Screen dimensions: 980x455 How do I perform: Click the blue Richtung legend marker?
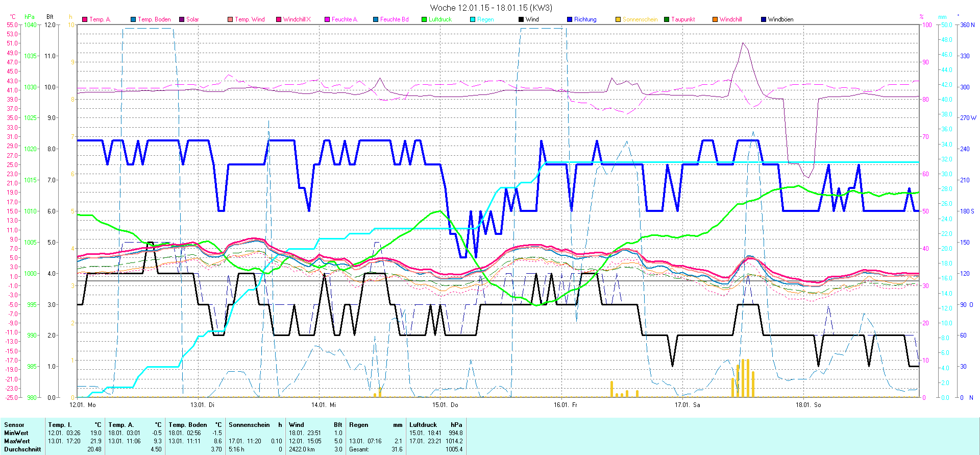pyautogui.click(x=570, y=19)
